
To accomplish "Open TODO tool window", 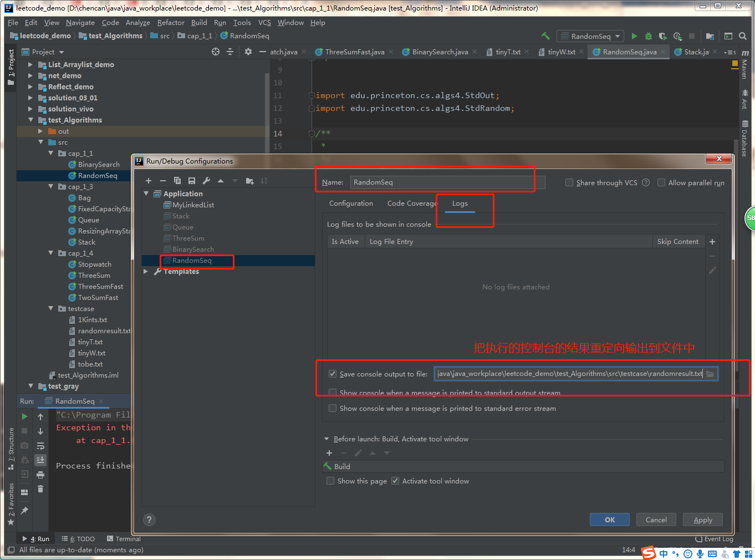I will point(78,539).
